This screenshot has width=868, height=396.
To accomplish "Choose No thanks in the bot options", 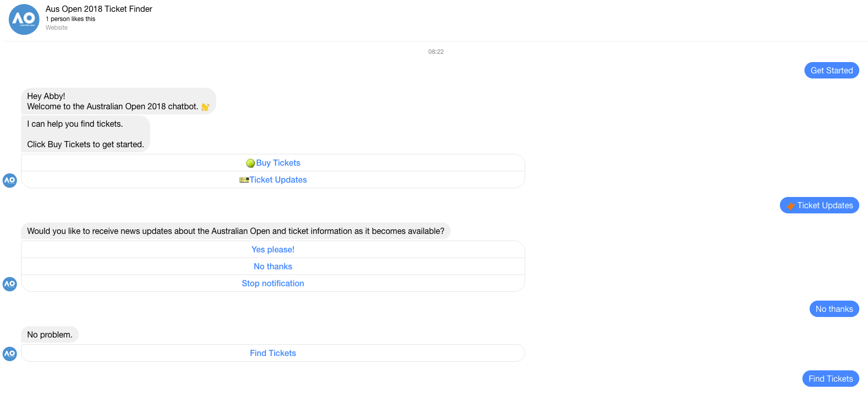I will (273, 266).
